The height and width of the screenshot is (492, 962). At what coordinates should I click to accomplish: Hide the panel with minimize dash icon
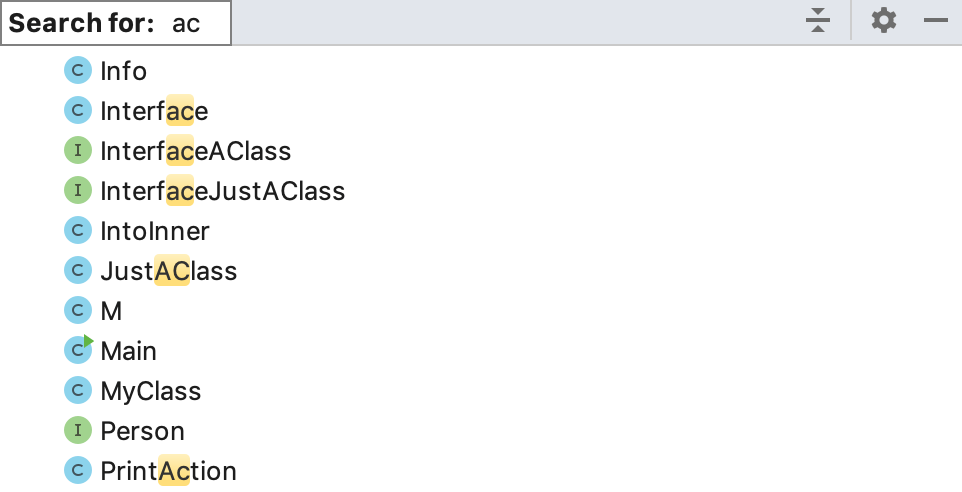(x=936, y=21)
